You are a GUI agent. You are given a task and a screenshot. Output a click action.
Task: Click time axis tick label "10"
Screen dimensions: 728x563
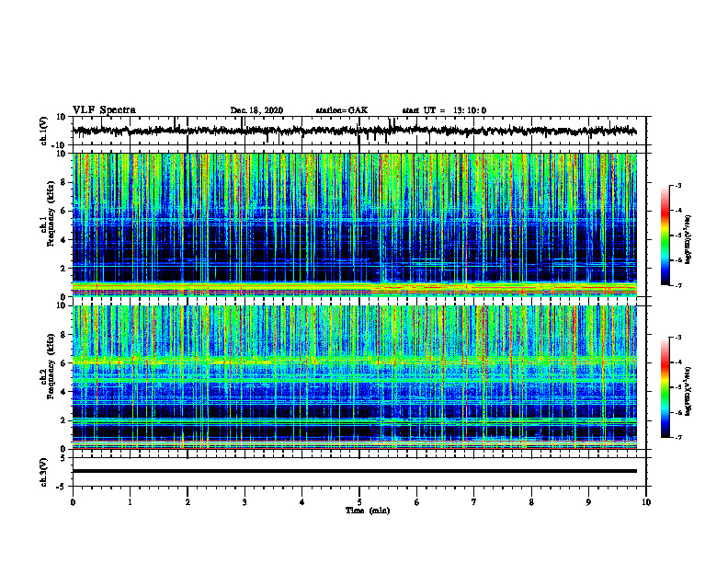point(646,502)
